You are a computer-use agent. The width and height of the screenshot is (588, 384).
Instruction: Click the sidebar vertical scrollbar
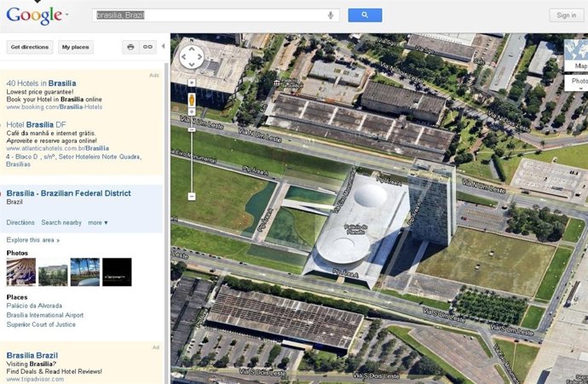click(166, 223)
